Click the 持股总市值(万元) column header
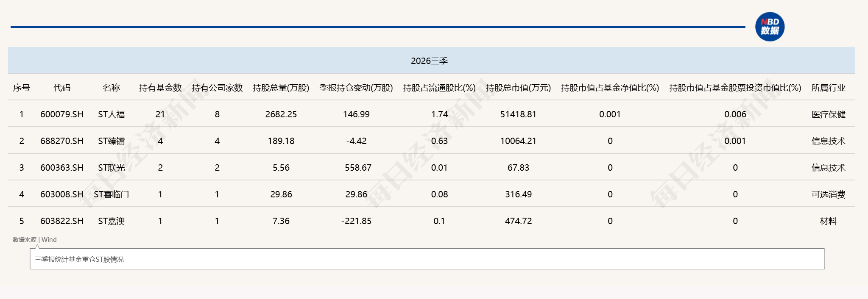The image size is (868, 299). [518, 88]
